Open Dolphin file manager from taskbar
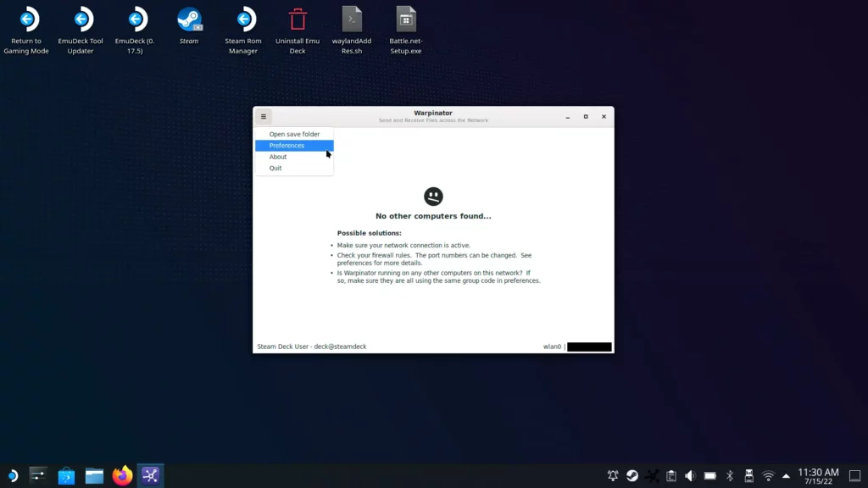868x488 pixels. pyautogui.click(x=94, y=476)
